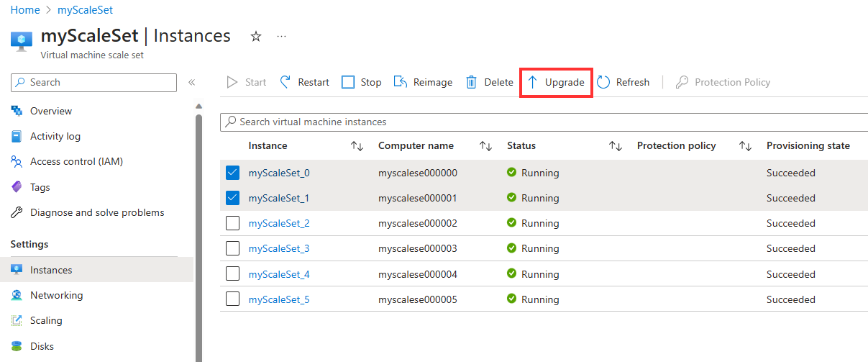Open Activity log in the sidebar

tap(55, 136)
